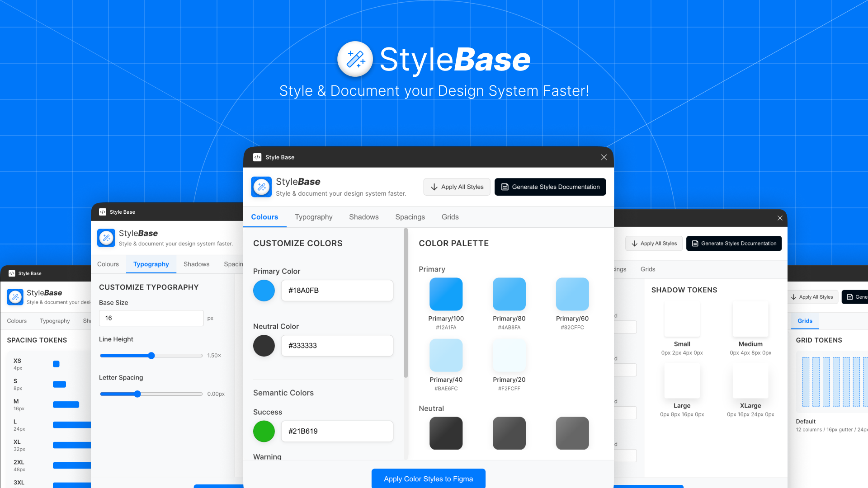868x488 pixels.
Task: Click StyleBase app icon in Typography window
Action: [x=106, y=238]
